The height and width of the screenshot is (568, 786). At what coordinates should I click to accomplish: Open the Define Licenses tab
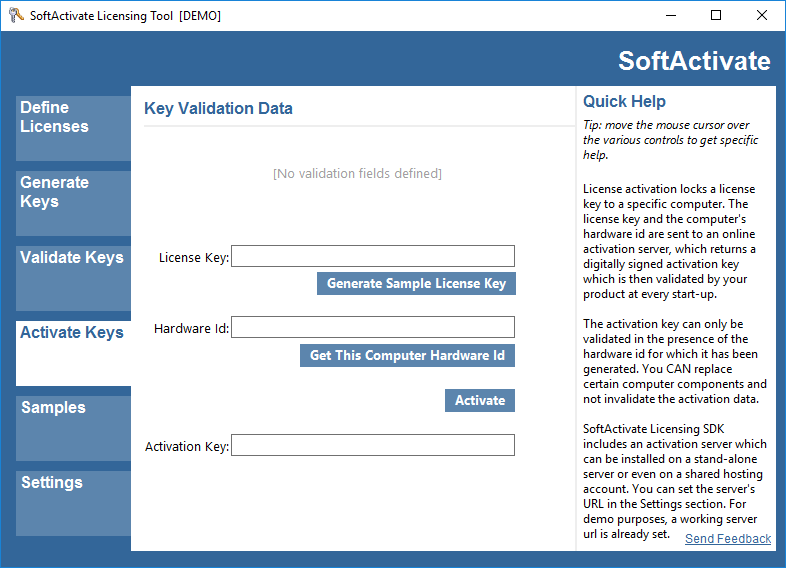coord(73,128)
